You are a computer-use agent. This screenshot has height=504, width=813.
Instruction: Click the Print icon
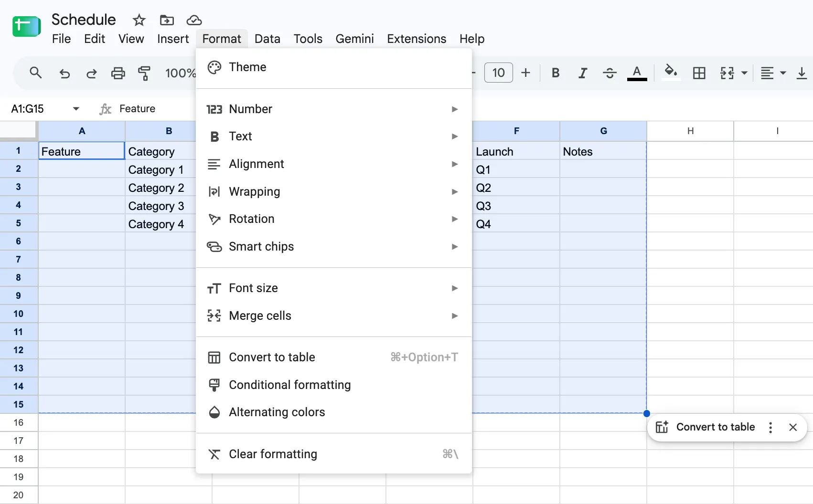pyautogui.click(x=118, y=73)
